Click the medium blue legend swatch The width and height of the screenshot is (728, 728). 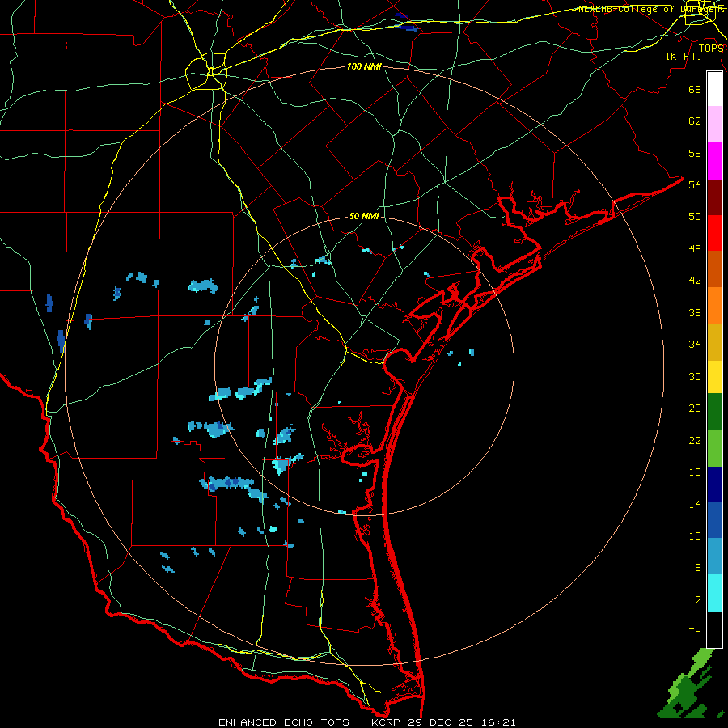coord(714,520)
